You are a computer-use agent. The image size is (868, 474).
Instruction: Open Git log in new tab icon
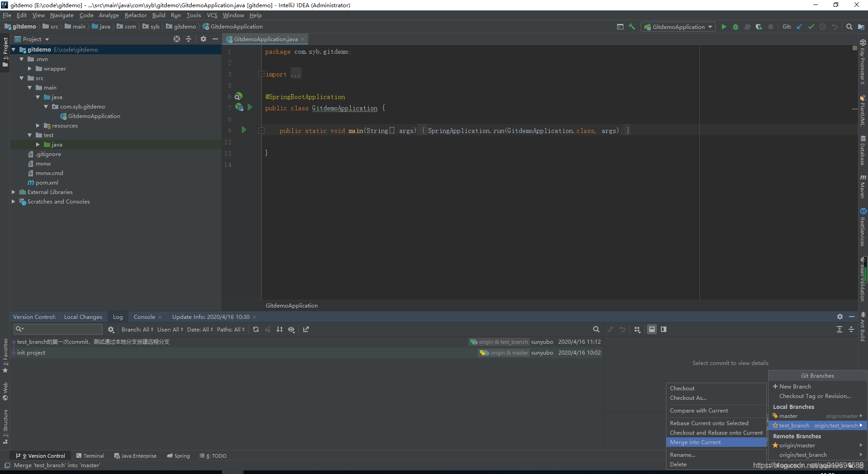[306, 329]
